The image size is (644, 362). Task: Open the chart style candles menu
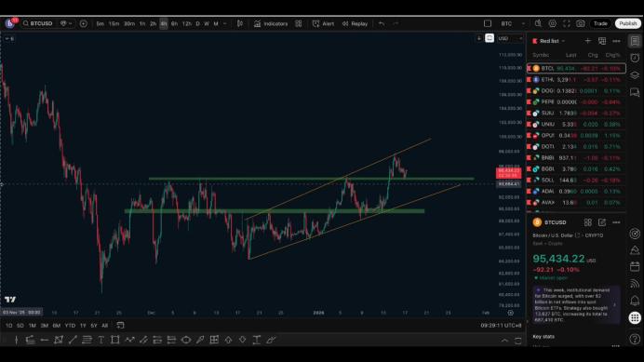point(240,24)
